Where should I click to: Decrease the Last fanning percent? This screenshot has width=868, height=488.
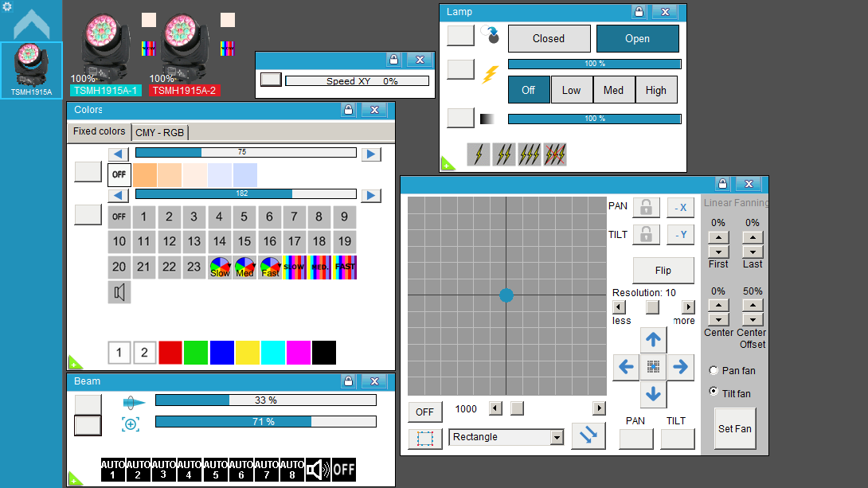[753, 252]
